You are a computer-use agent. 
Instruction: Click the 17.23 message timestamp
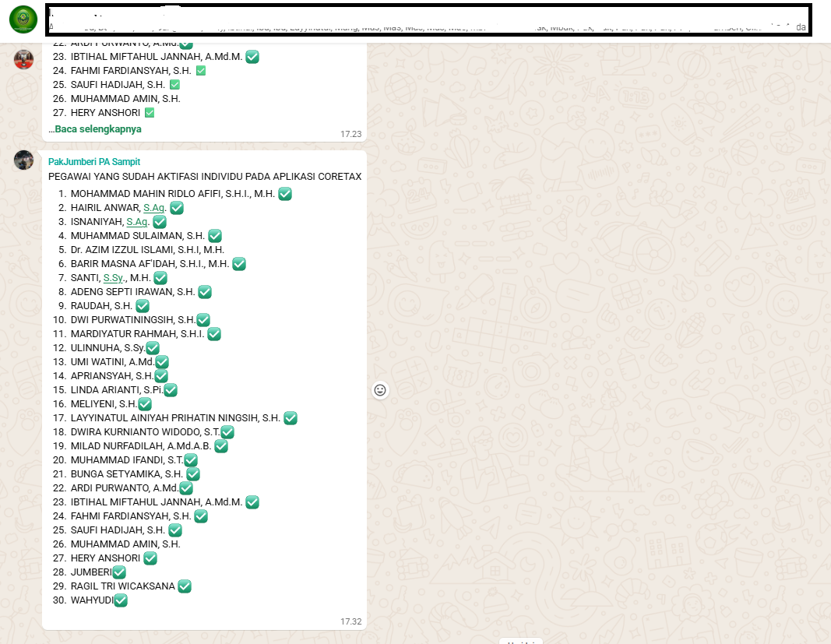[x=351, y=134]
